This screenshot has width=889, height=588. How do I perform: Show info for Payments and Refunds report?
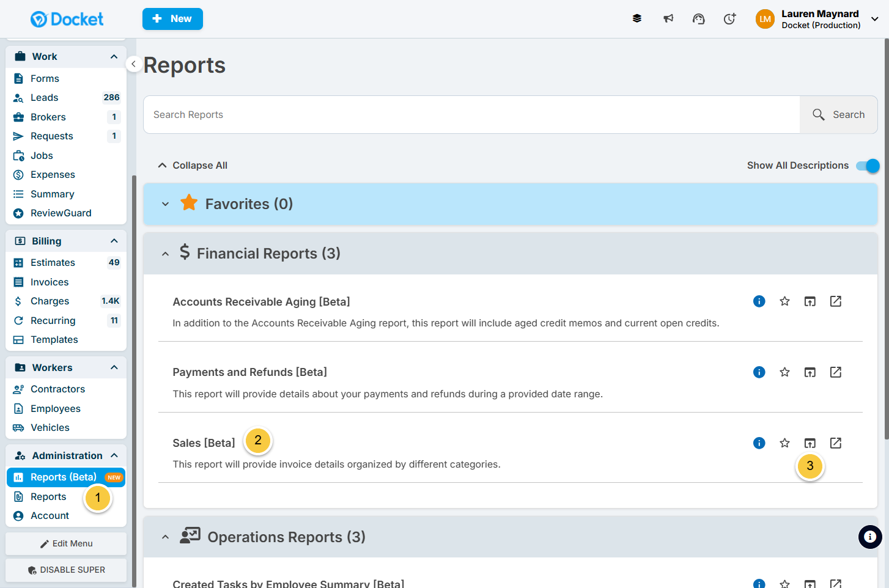point(759,372)
